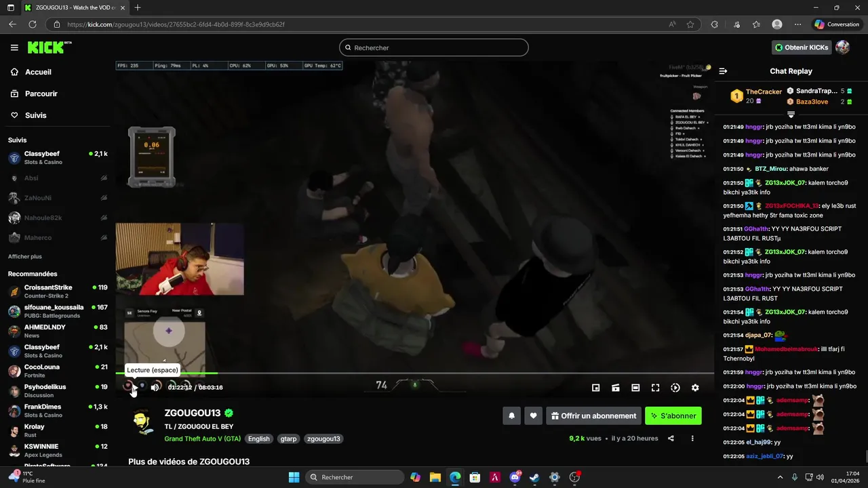Open Nahoule82k offline followed channel
The width and height of the screenshot is (868, 488).
(x=58, y=218)
